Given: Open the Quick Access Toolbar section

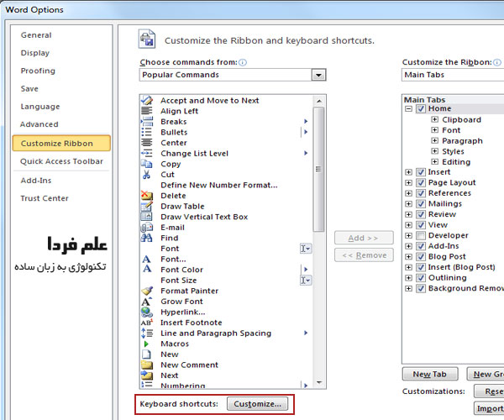Looking at the screenshot, I should click(61, 161).
